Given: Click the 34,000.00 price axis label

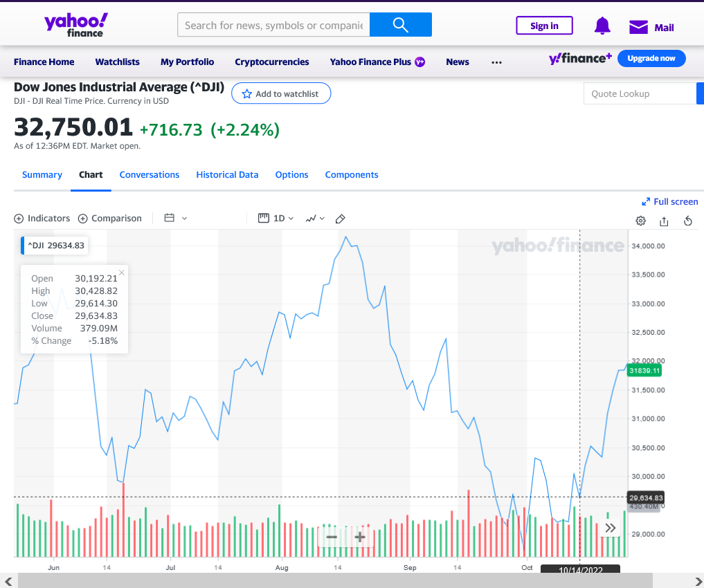Looking at the screenshot, I should pos(649,246).
